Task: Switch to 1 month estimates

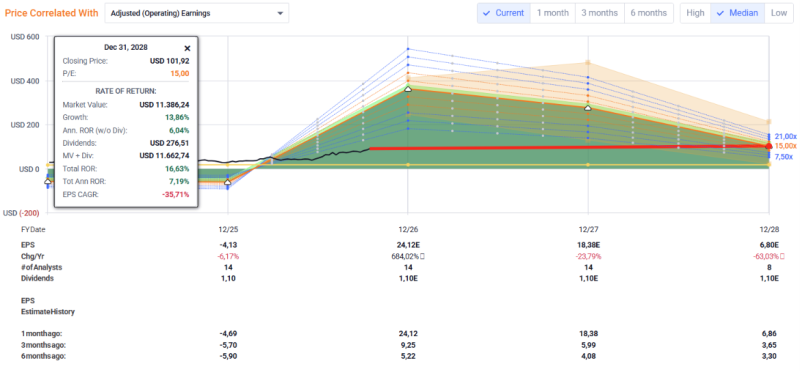Action: click(x=553, y=13)
